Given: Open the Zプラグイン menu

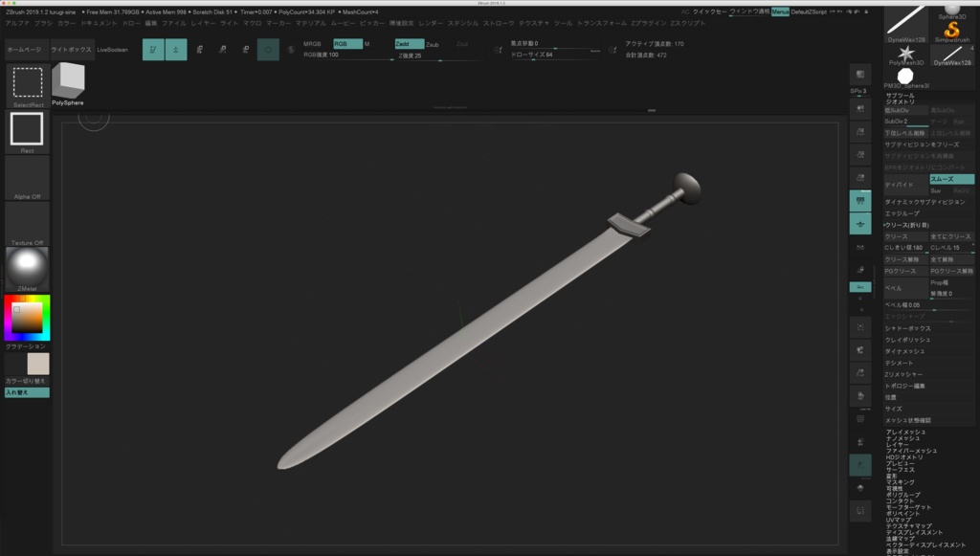Looking at the screenshot, I should pyautogui.click(x=648, y=23).
